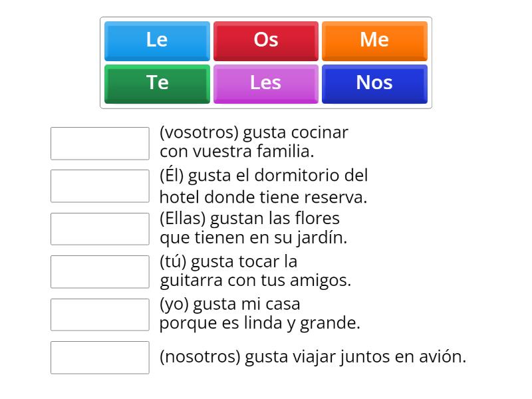Select the blue "Le" pronoun tile

[x=156, y=40]
